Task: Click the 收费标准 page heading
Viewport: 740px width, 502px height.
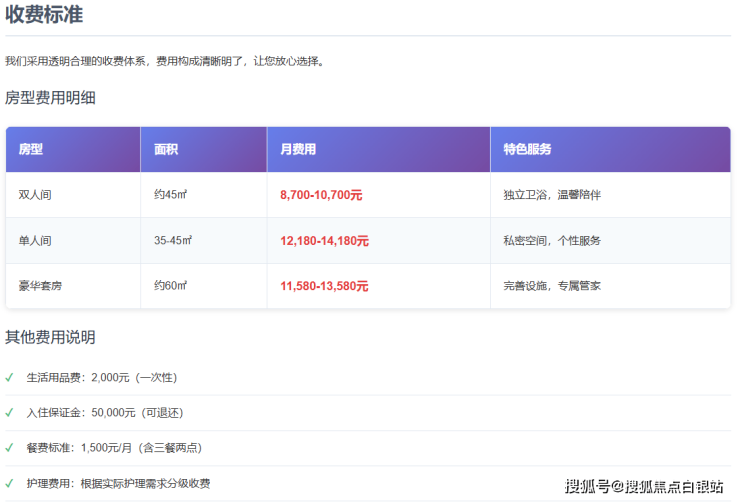Action: 44,15
